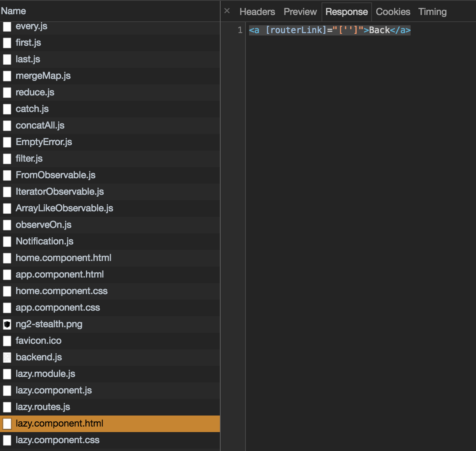Click the file icon for concatAll.js
This screenshot has height=451, width=476.
point(7,126)
